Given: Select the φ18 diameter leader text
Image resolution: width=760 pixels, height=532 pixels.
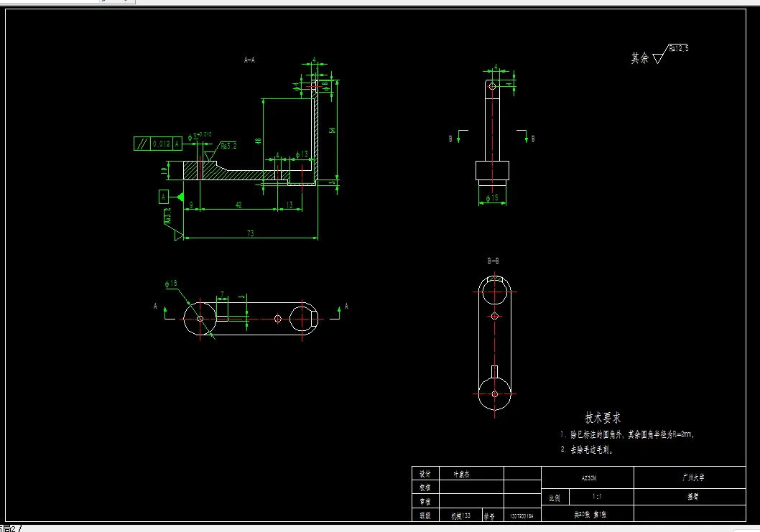Looking at the screenshot, I should pos(171,284).
